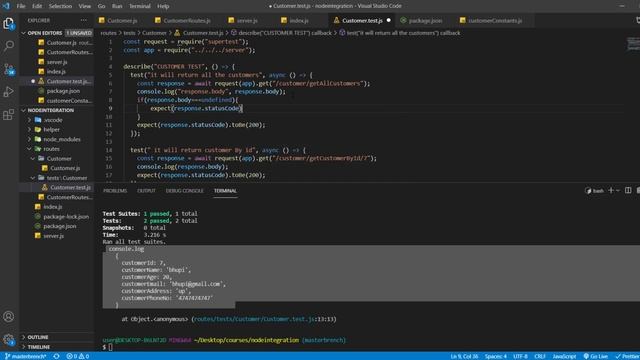640x360 pixels.
Task: Click the describe callback breadcrumb item
Action: point(281,33)
